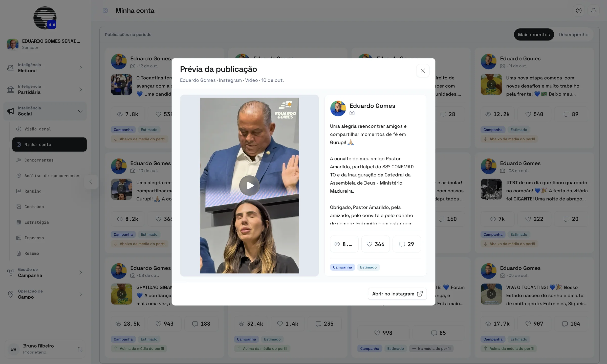Open thumbnail of #TBT post
Image resolution: width=607 pixels, height=364 pixels.
pyautogui.click(x=491, y=189)
